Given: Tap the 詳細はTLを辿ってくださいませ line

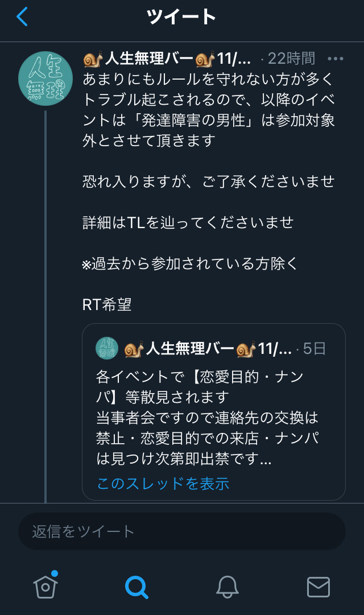Looking at the screenshot, I should (188, 222).
